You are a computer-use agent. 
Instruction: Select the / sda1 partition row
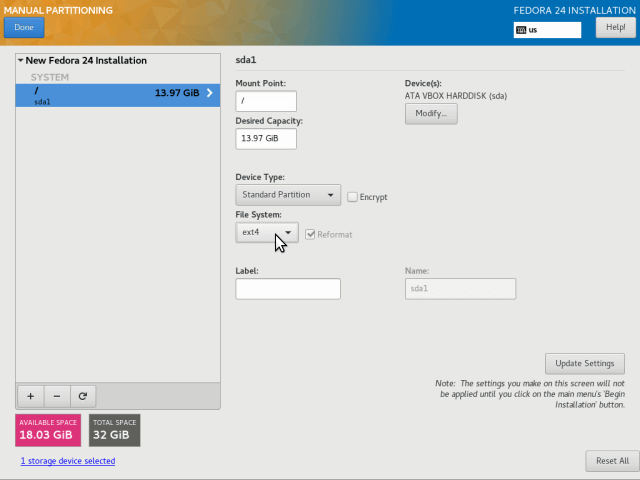coord(118,96)
